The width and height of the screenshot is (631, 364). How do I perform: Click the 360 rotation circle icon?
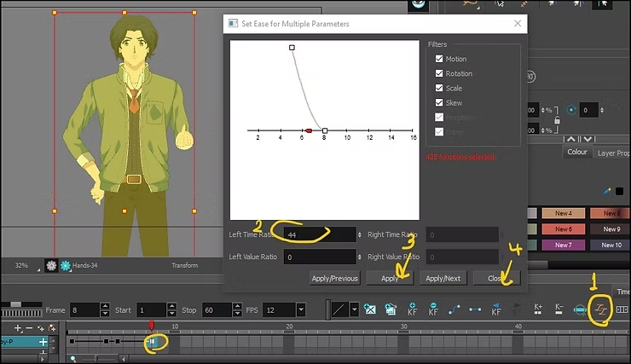[x=530, y=77]
